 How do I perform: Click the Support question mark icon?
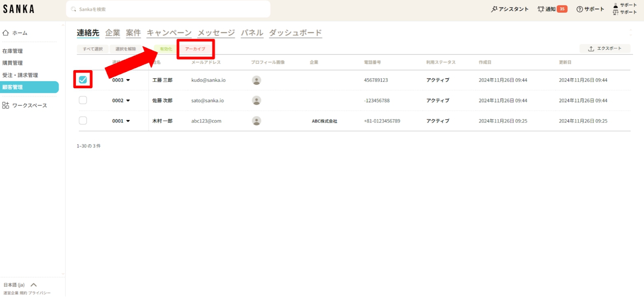coord(580,9)
